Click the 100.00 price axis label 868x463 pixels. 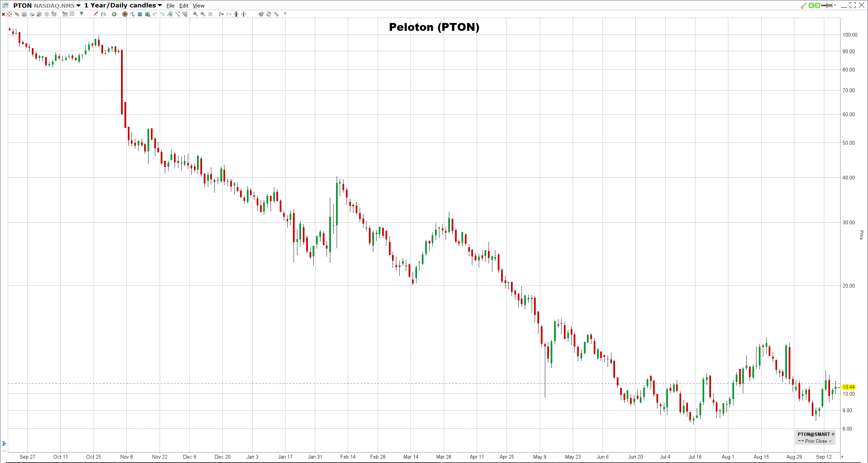click(850, 35)
